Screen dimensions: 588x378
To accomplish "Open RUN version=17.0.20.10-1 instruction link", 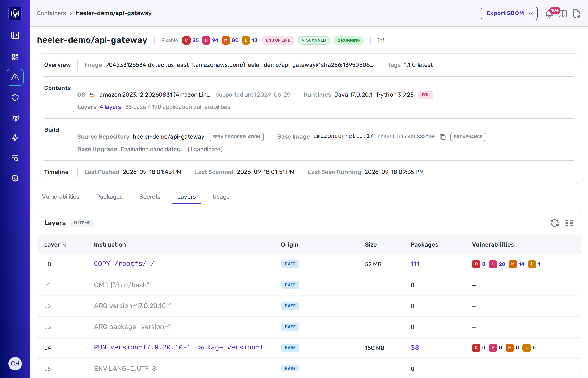I will (181, 348).
